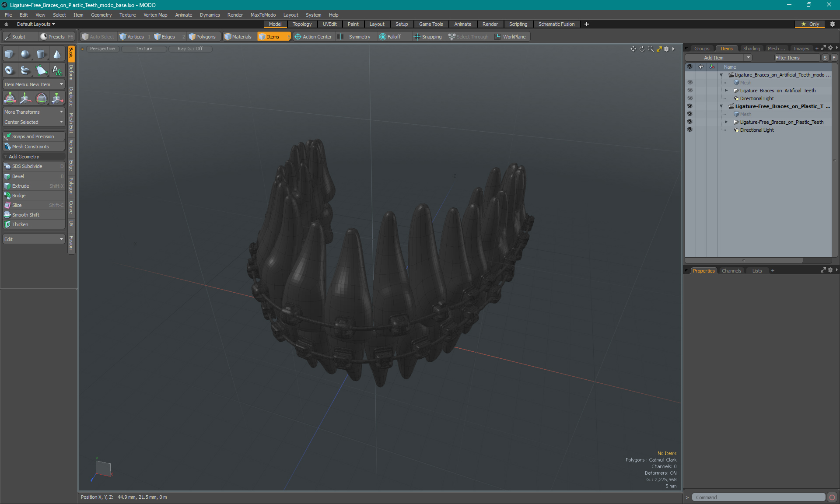Switch to the Channels tab

[x=731, y=271]
